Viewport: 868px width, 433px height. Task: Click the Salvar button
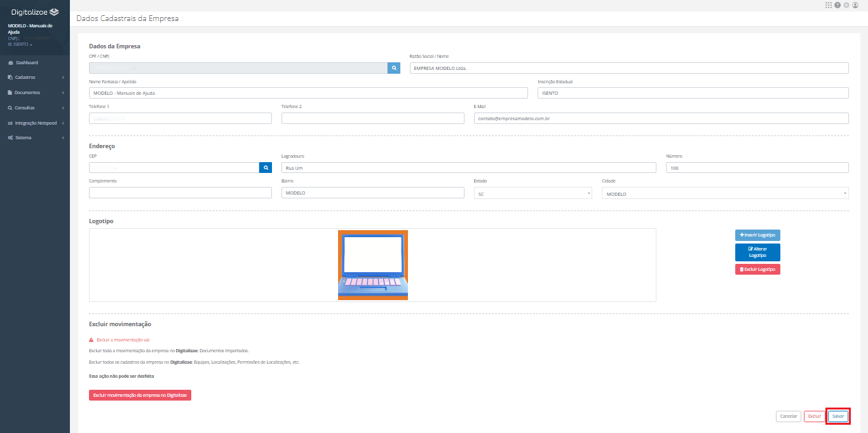838,416
